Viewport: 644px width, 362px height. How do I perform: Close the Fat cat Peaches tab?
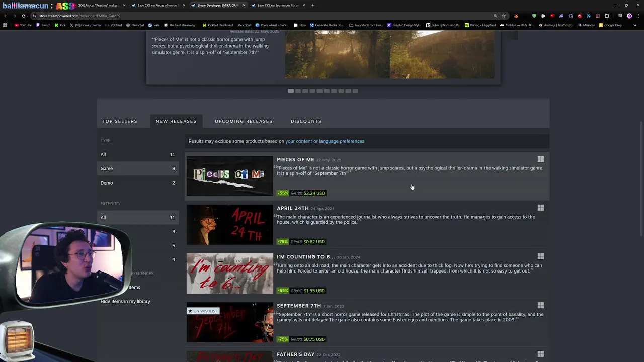click(x=124, y=5)
